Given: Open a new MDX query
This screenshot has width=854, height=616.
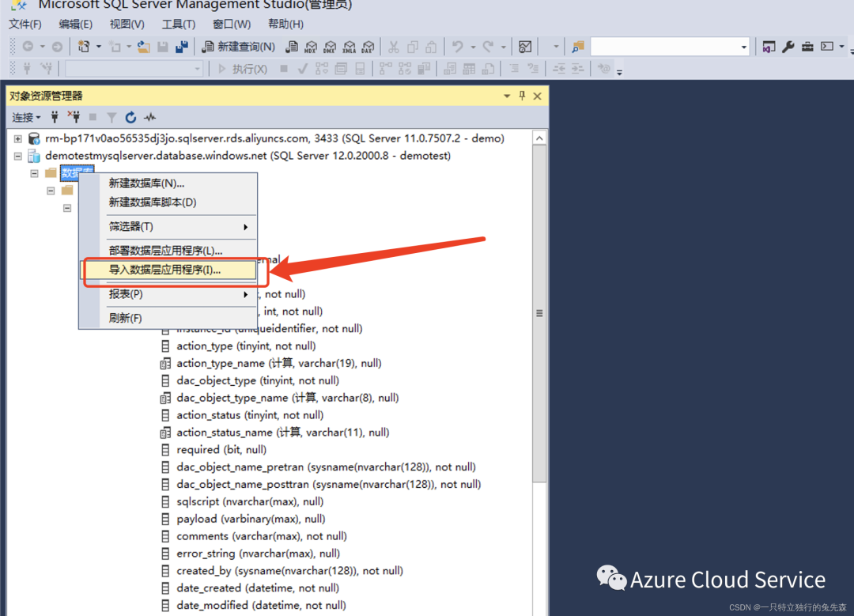Looking at the screenshot, I should tap(311, 47).
